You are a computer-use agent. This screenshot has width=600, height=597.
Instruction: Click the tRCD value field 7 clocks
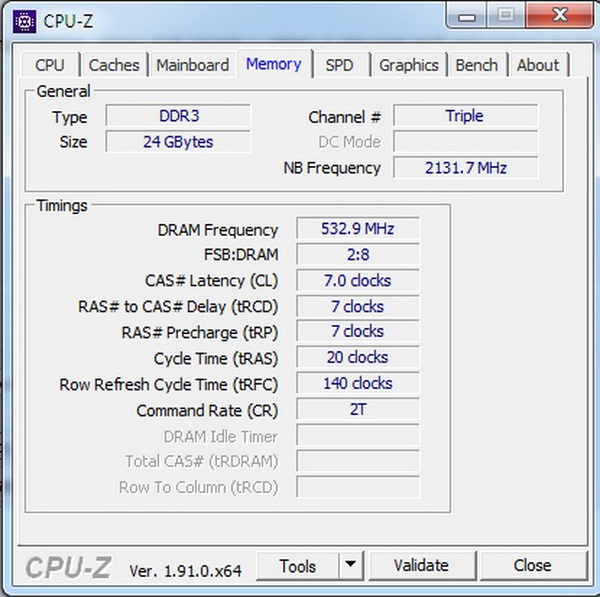[358, 307]
